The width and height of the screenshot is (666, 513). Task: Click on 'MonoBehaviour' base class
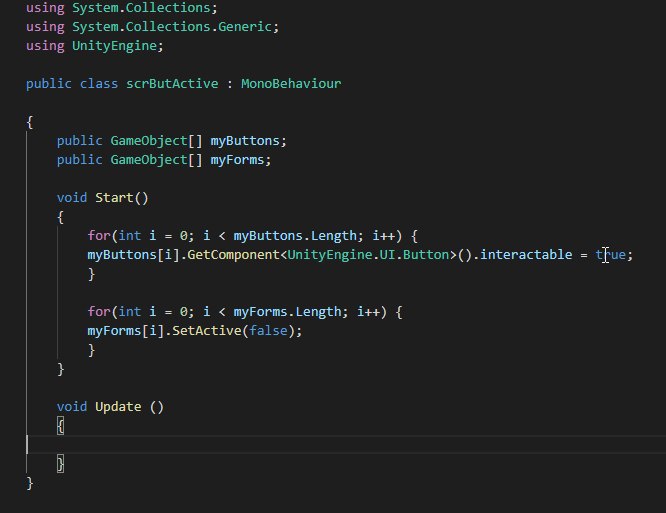[291, 84]
